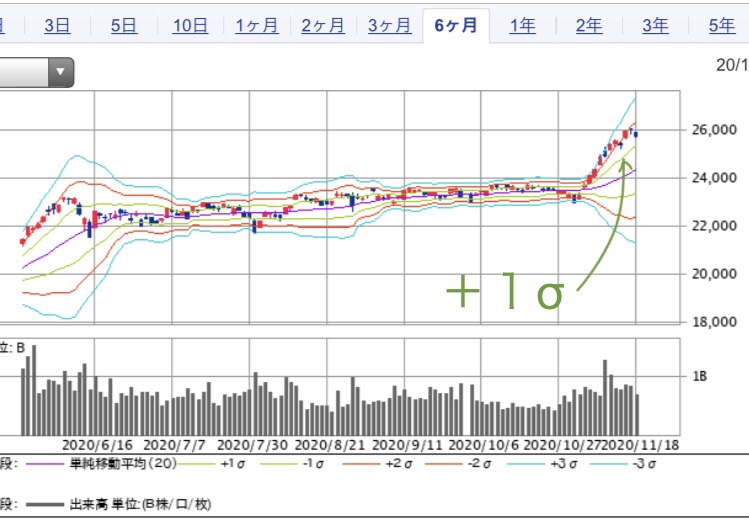
Task: Switch to the 5年 tab
Action: [722, 25]
